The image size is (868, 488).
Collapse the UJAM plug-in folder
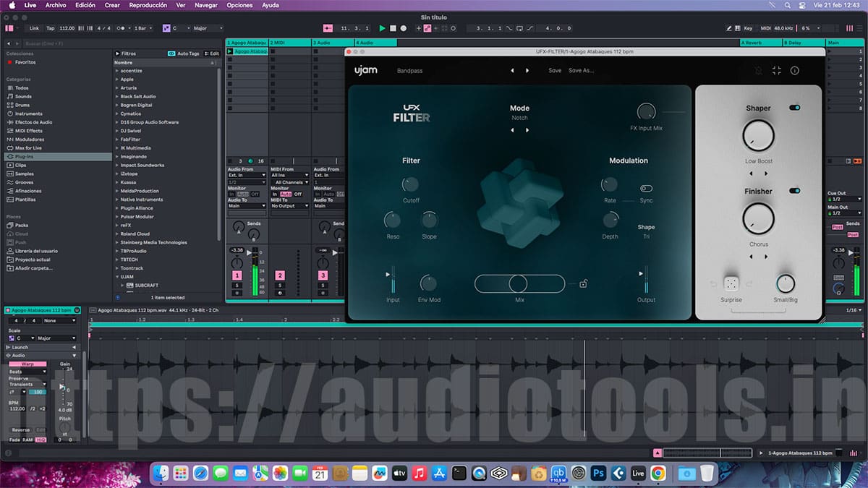(116, 277)
